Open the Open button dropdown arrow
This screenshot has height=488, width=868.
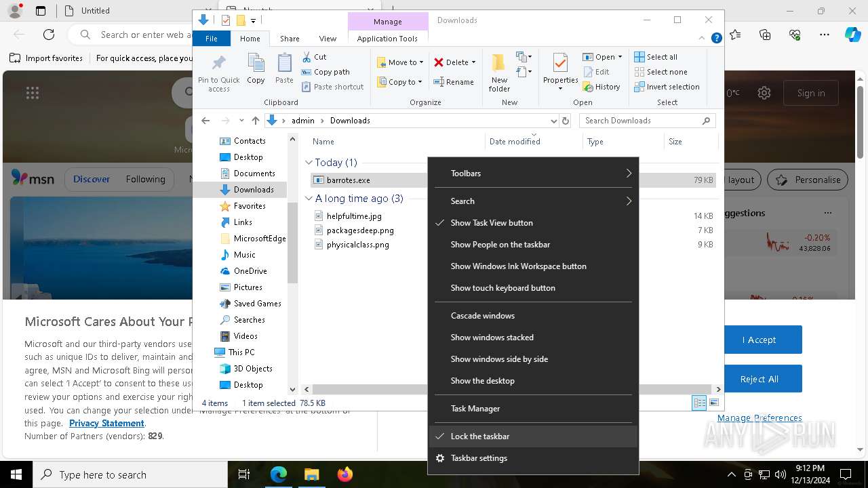coord(620,57)
